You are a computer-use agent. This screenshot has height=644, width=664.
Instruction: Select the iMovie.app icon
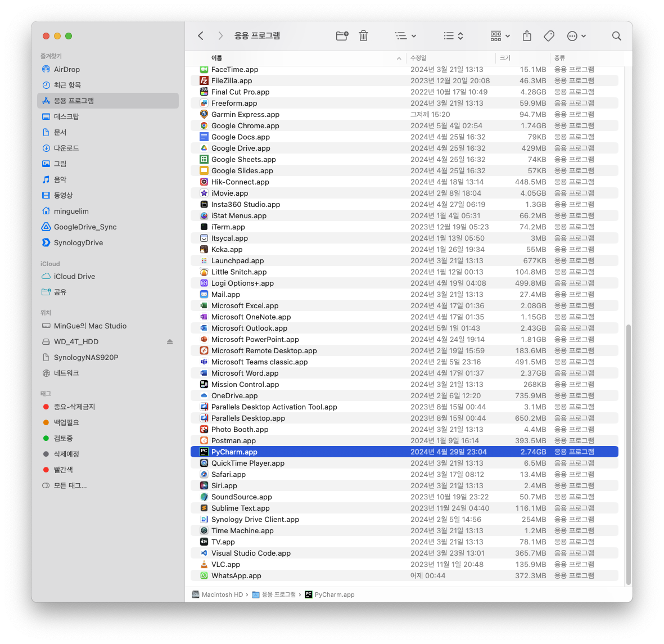204,193
